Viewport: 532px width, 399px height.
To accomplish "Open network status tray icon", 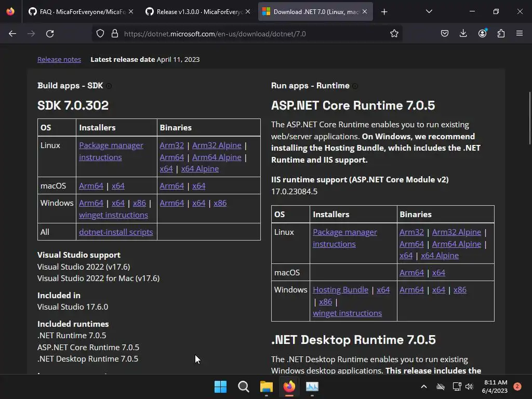I will 457,387.
